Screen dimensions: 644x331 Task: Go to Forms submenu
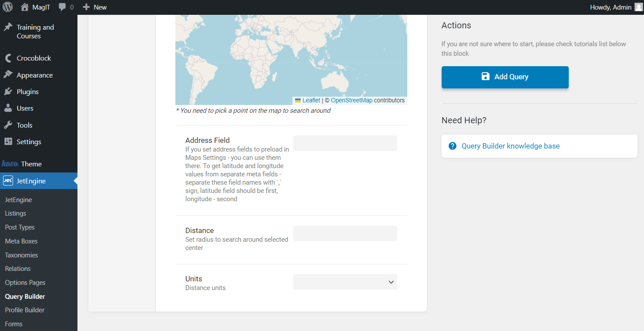[13, 324]
